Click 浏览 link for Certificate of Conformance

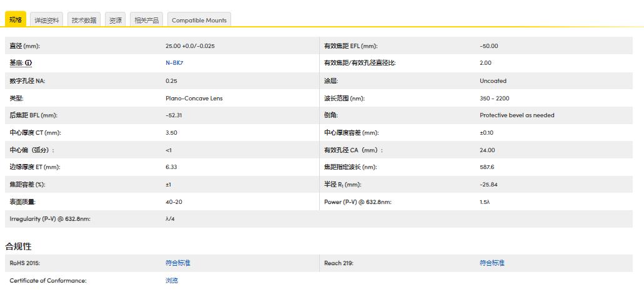coord(172,281)
